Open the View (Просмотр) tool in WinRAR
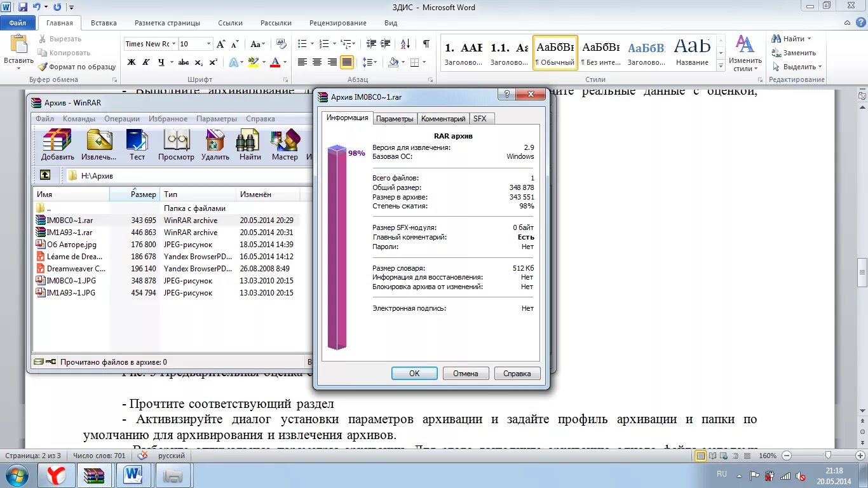 point(176,144)
